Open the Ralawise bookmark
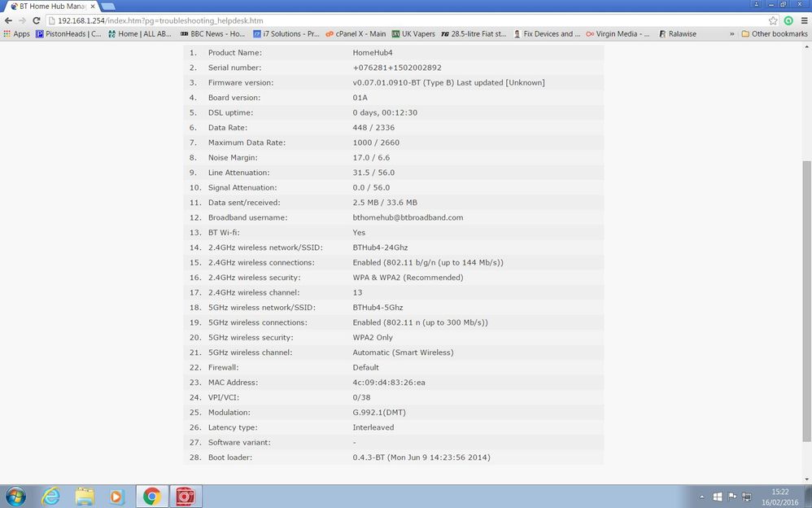The height and width of the screenshot is (508, 812). point(678,33)
